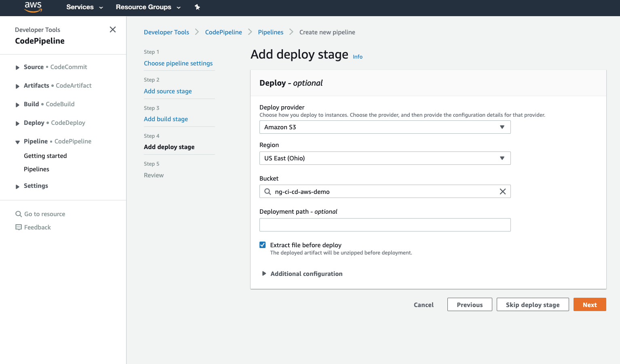620x364 pixels.
Task: Click Go to resource
Action: (x=45, y=214)
